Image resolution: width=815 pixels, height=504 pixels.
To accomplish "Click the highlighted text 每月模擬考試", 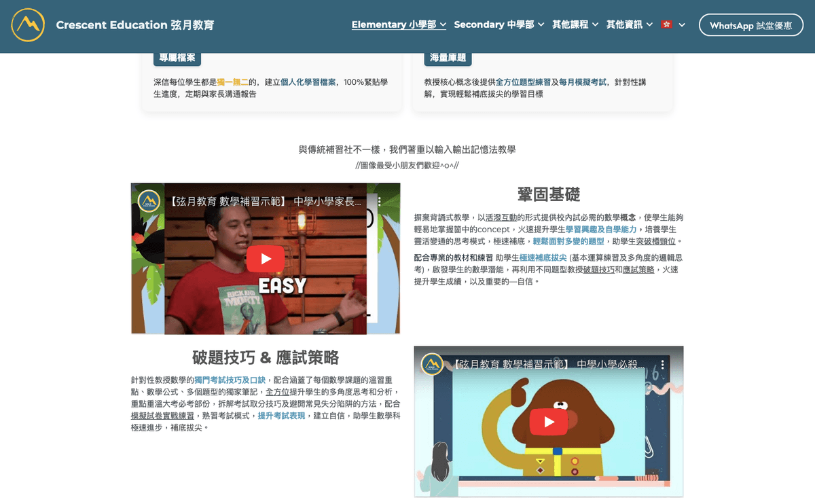I will 583,82.
